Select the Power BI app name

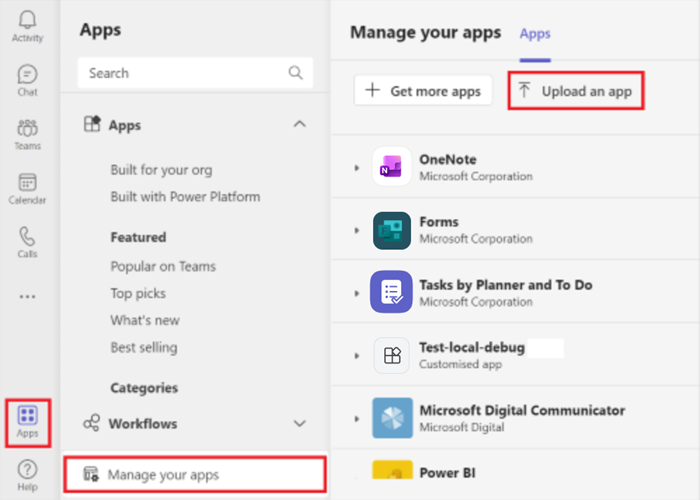tap(447, 473)
